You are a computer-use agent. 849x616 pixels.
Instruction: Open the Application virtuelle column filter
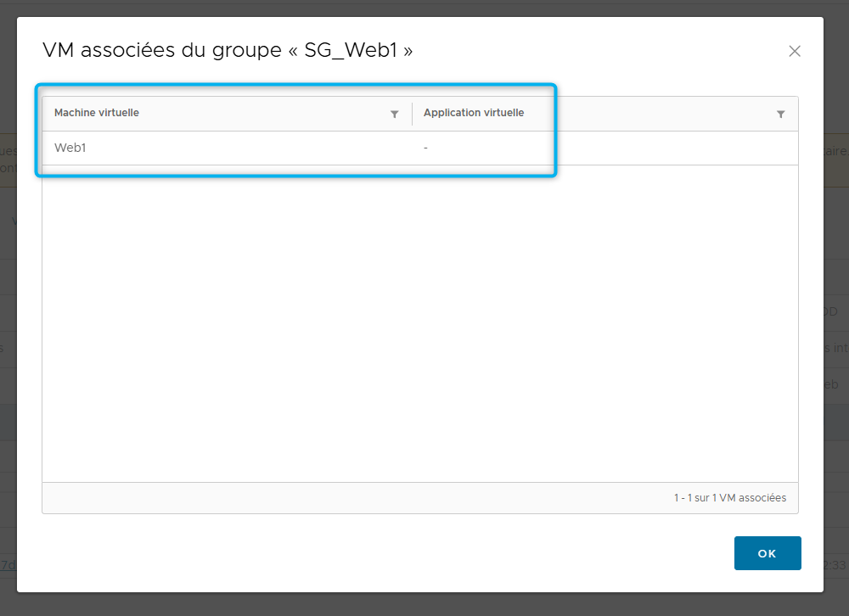tap(780, 115)
